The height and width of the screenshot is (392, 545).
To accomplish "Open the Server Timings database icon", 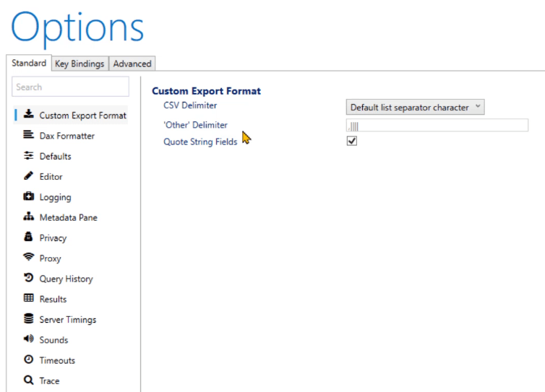I will 28,318.
